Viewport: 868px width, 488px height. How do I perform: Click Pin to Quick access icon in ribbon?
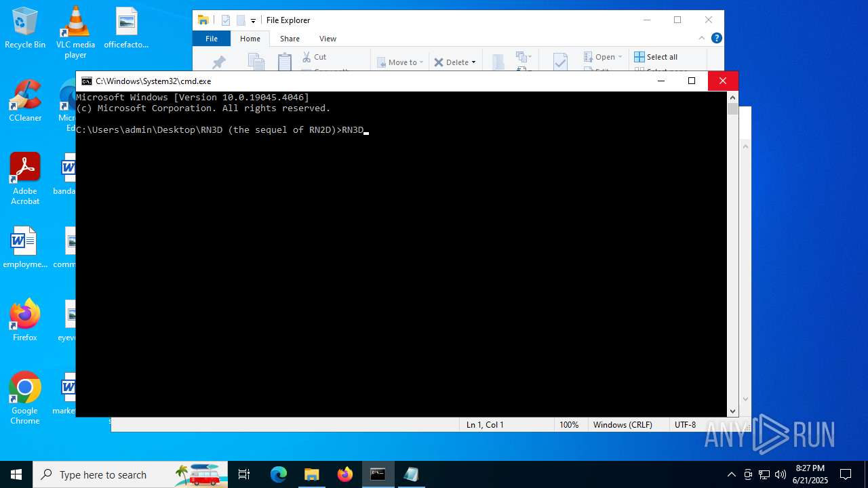point(218,62)
